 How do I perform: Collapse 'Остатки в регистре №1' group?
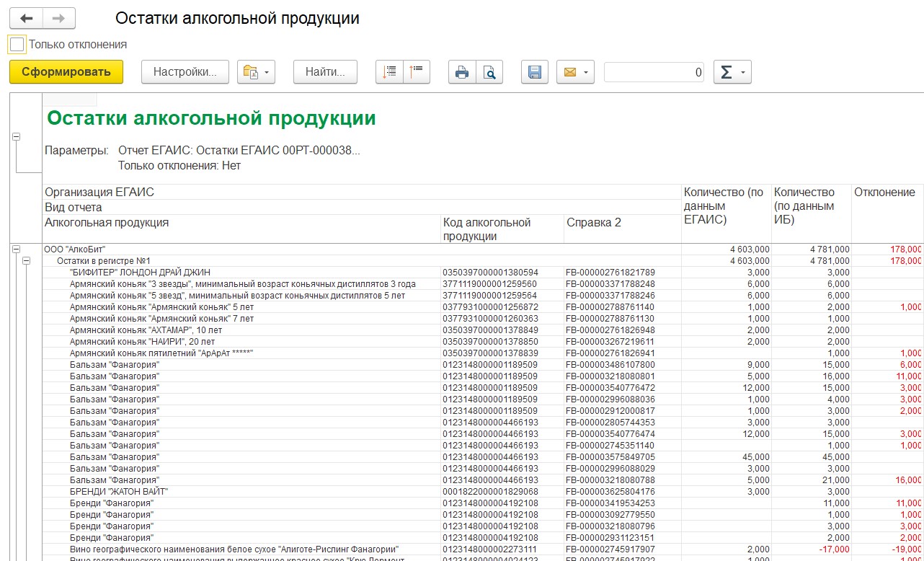[27, 261]
